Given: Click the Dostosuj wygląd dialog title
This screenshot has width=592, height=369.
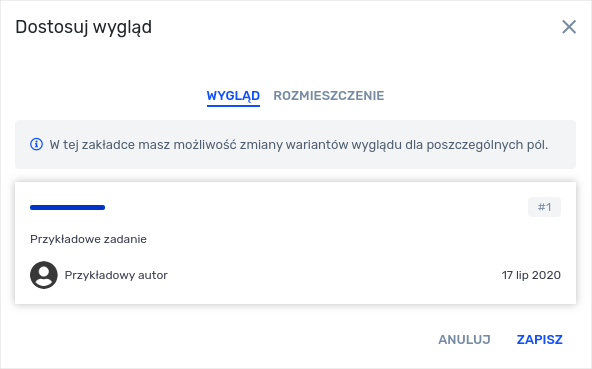Looking at the screenshot, I should point(83,28).
